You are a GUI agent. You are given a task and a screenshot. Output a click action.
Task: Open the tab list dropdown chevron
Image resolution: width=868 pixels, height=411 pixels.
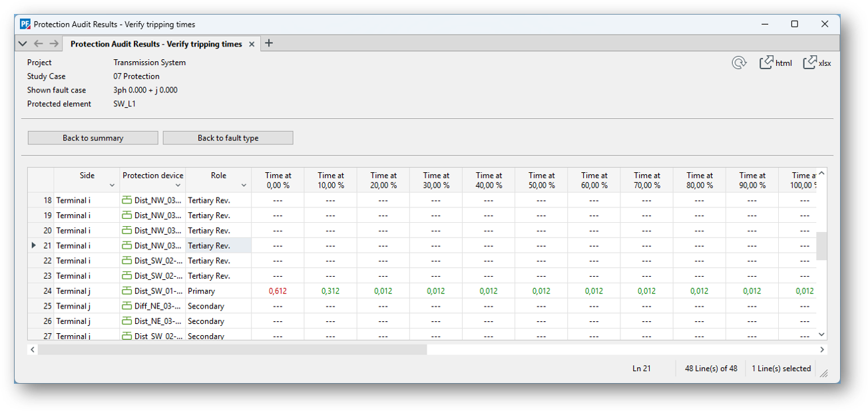coord(23,44)
